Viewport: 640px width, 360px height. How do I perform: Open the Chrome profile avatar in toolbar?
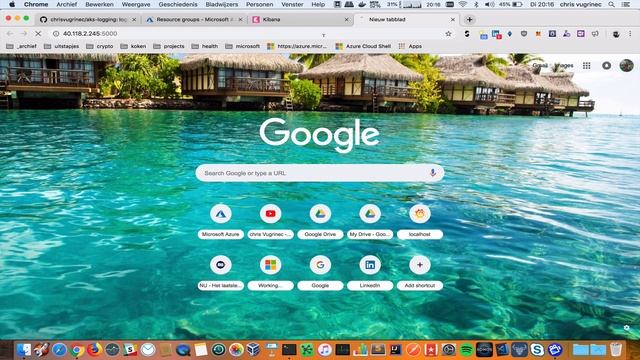pos(616,34)
